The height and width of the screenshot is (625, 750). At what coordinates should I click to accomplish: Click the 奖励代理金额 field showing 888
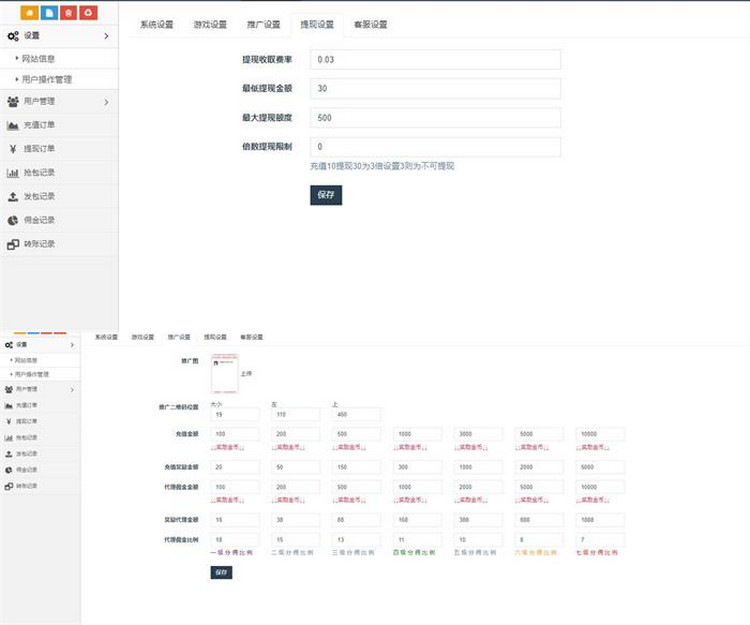click(x=539, y=520)
